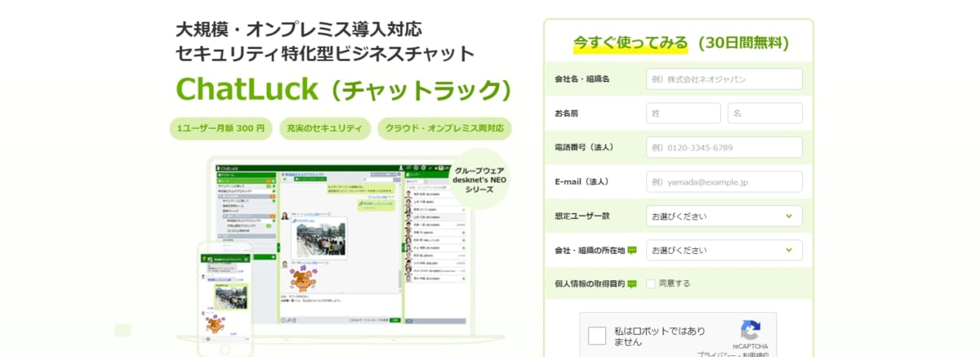Click the ChatLuck (チャットラック) title
This screenshot has width=980, height=357.
(344, 88)
